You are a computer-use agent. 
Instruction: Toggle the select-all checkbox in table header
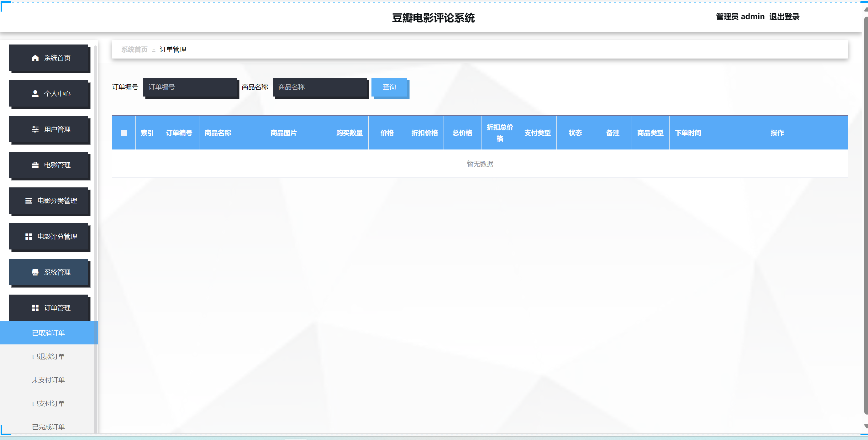pos(124,133)
